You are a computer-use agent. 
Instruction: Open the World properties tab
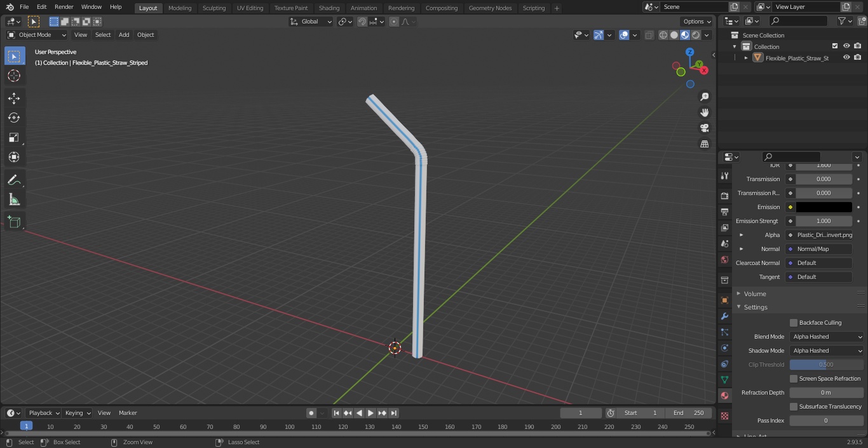coord(724,259)
